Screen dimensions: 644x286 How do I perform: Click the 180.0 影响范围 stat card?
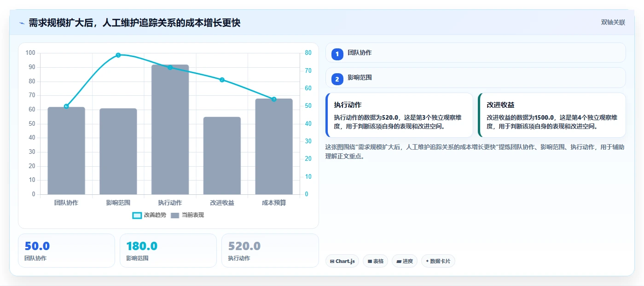[x=168, y=251]
